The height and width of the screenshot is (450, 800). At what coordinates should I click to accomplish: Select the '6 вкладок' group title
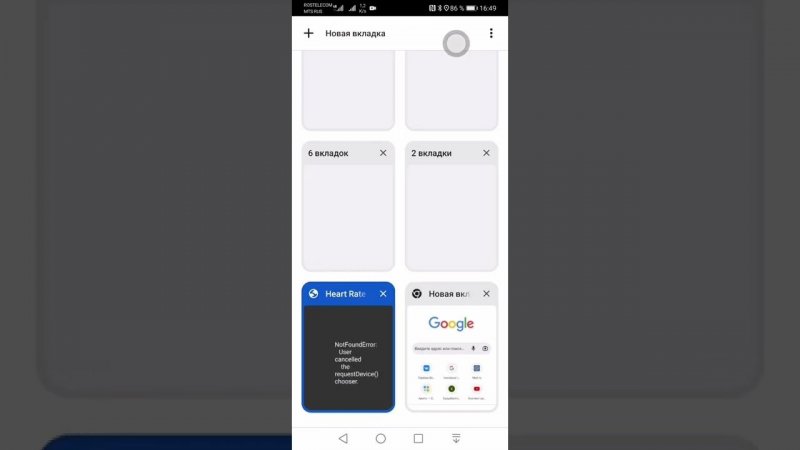click(x=328, y=153)
